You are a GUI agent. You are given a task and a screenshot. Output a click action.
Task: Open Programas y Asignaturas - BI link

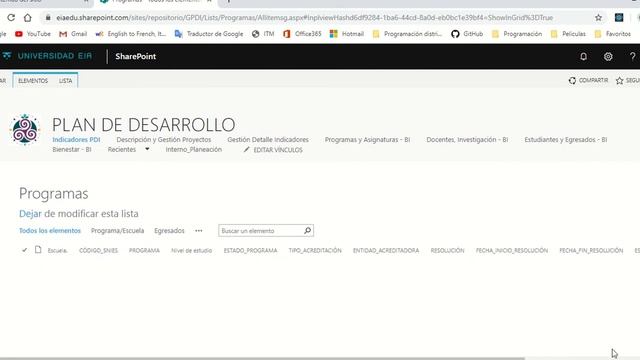pos(367,140)
